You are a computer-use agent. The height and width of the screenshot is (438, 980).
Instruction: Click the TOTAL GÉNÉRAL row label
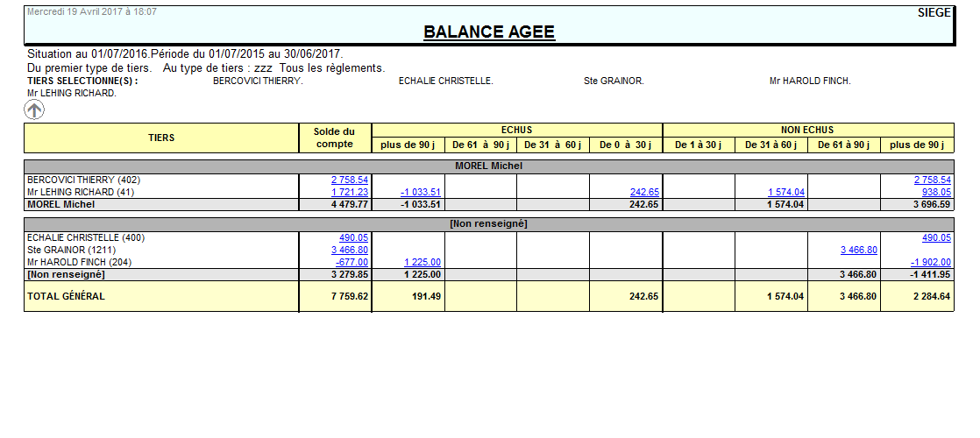[66, 296]
